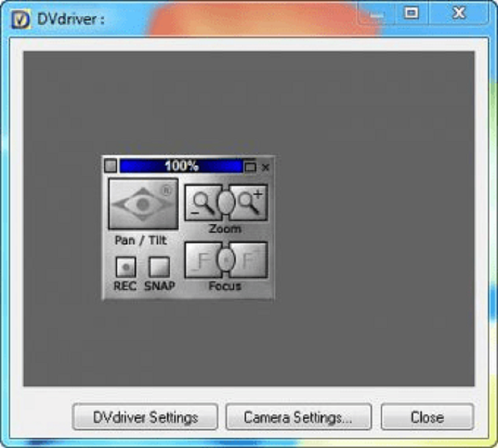Open Camera Settings dialog
Image resolution: width=498 pixels, height=448 pixels.
(x=298, y=417)
